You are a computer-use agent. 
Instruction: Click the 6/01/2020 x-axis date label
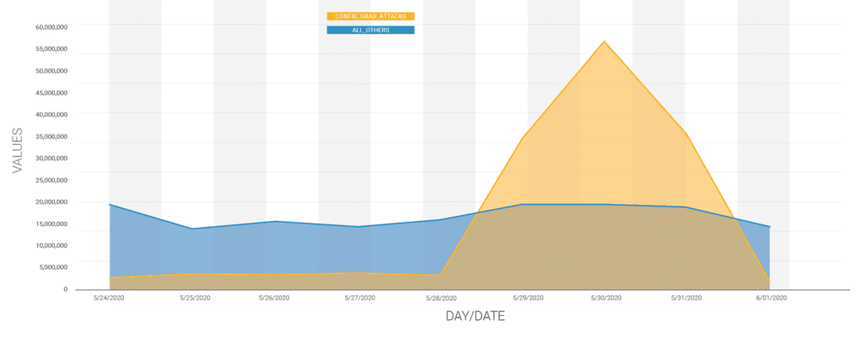pyautogui.click(x=771, y=298)
